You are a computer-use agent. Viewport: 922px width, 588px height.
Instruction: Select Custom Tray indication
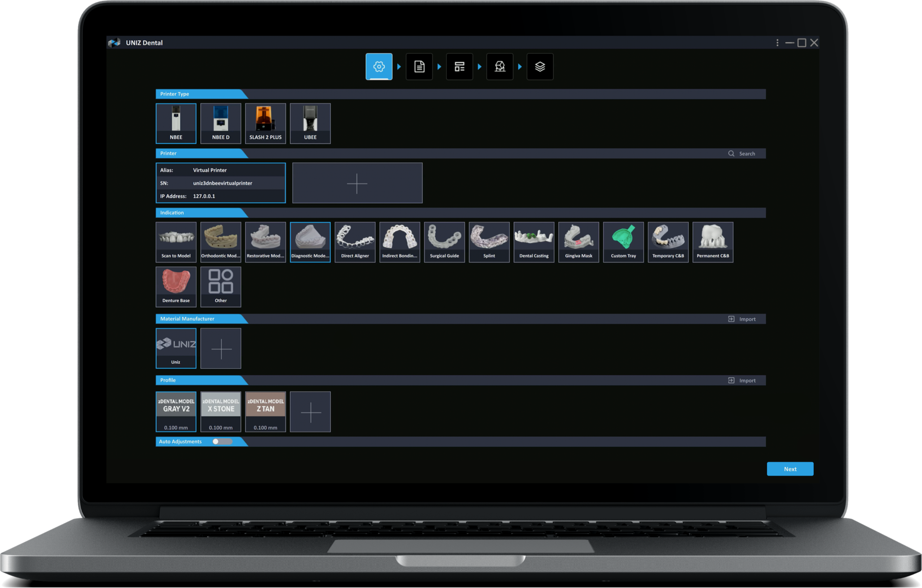[623, 242]
